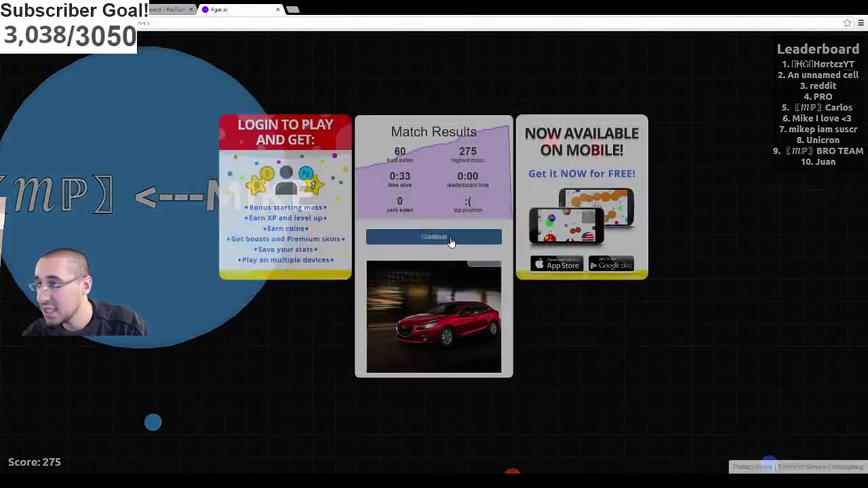
Task: Bookmark this page with the star icon
Action: pyautogui.click(x=847, y=23)
